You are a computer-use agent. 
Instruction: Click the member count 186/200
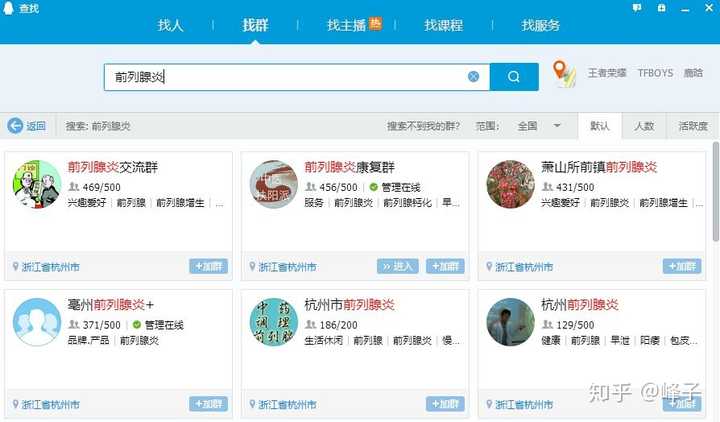[x=338, y=325]
